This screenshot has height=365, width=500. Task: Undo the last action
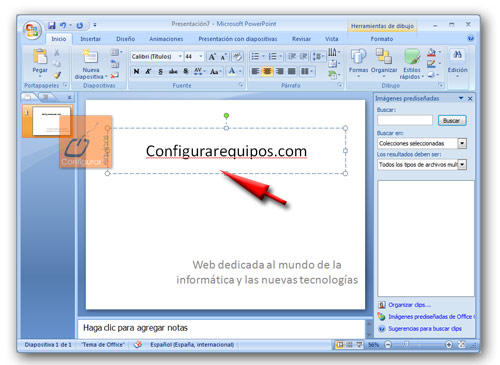click(63, 25)
